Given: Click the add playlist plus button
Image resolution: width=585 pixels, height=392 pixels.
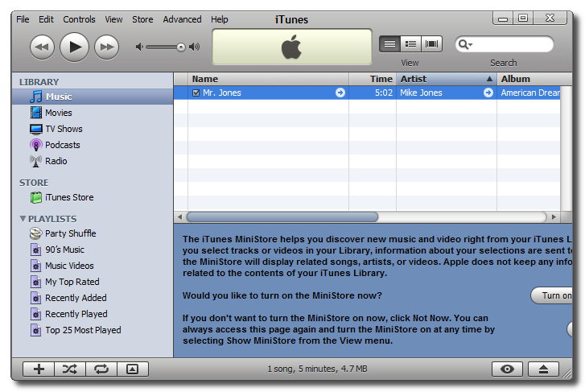Looking at the screenshot, I should pos(39,369).
